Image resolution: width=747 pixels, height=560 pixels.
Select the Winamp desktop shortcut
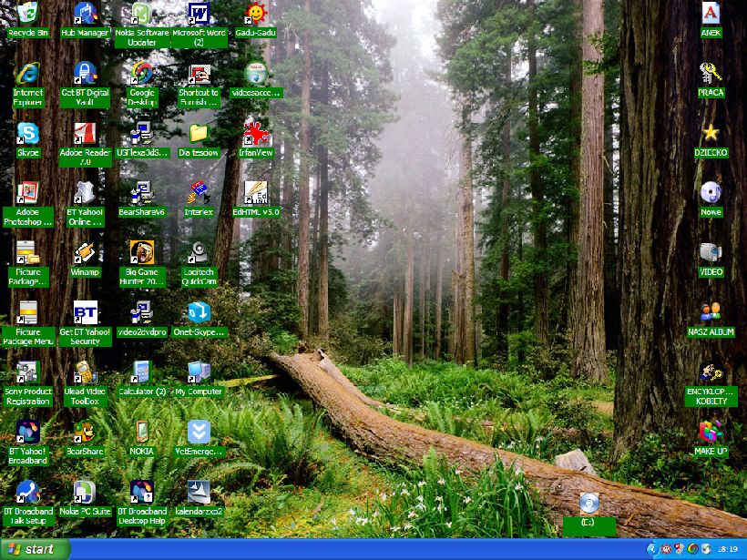(85, 253)
